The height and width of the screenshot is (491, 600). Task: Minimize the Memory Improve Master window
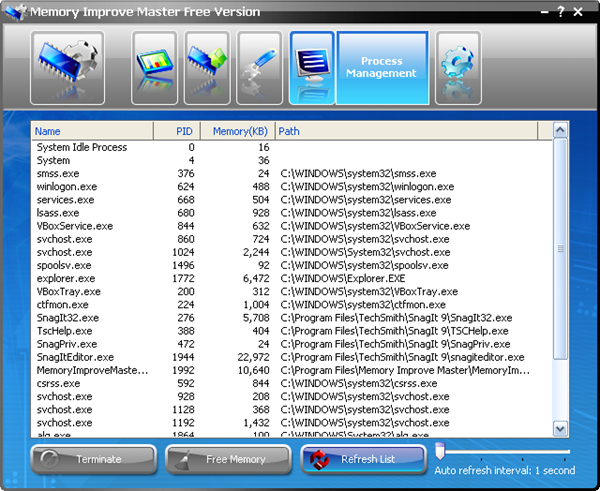point(545,12)
